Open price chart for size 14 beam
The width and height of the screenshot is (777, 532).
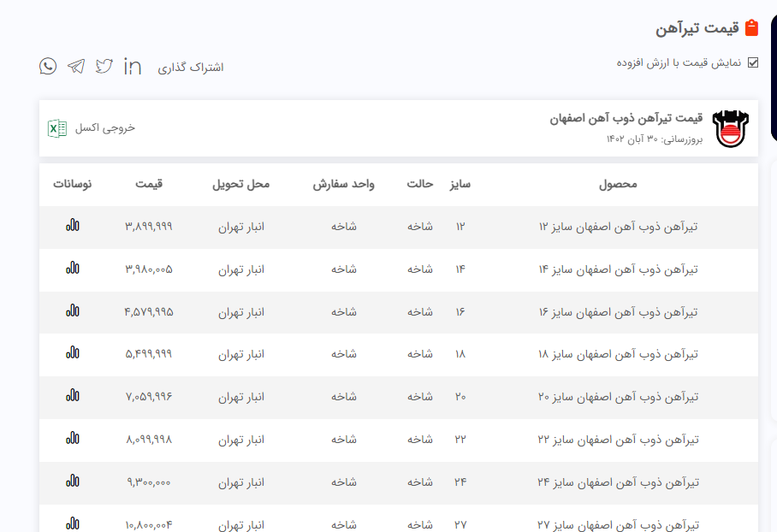coord(73,269)
